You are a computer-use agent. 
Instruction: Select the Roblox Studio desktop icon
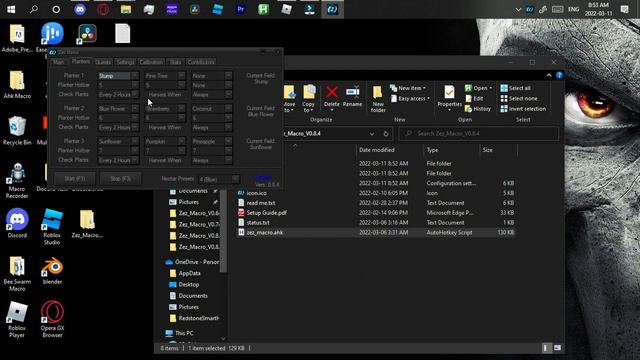tap(52, 227)
